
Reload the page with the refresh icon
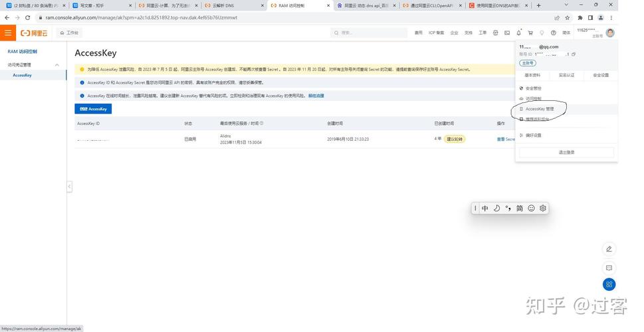27,18
